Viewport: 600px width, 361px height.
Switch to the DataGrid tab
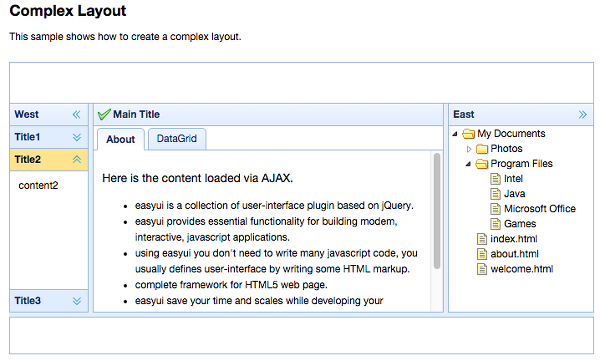click(x=177, y=139)
